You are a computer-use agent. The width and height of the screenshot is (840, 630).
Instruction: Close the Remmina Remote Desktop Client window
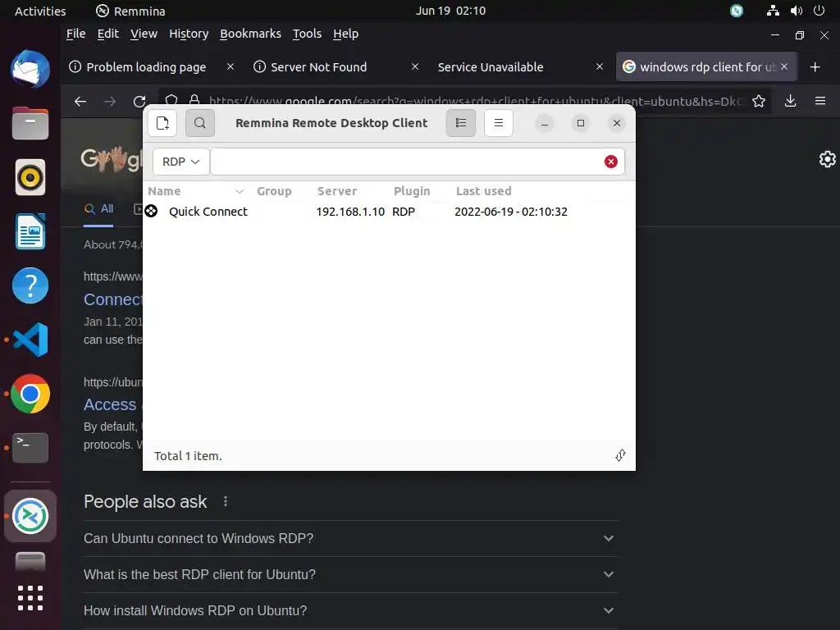tap(617, 123)
